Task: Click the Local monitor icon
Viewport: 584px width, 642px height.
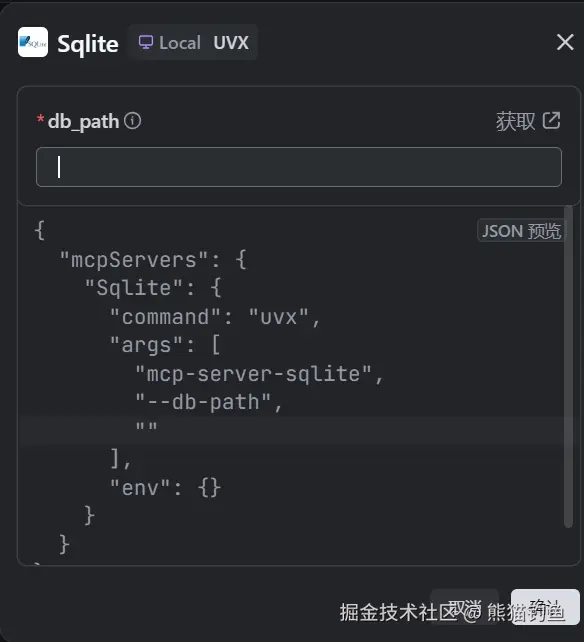Action: (146, 42)
